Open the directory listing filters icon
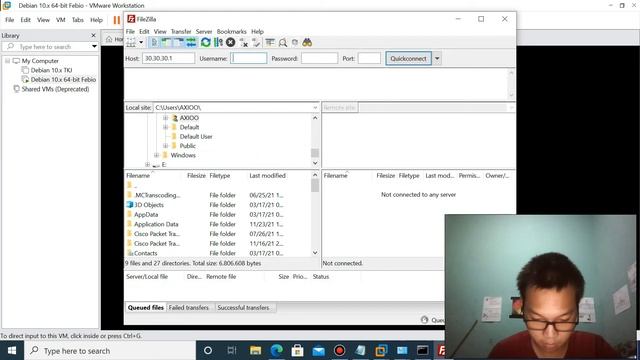Screen dimensions: 640x360 click(270, 42)
